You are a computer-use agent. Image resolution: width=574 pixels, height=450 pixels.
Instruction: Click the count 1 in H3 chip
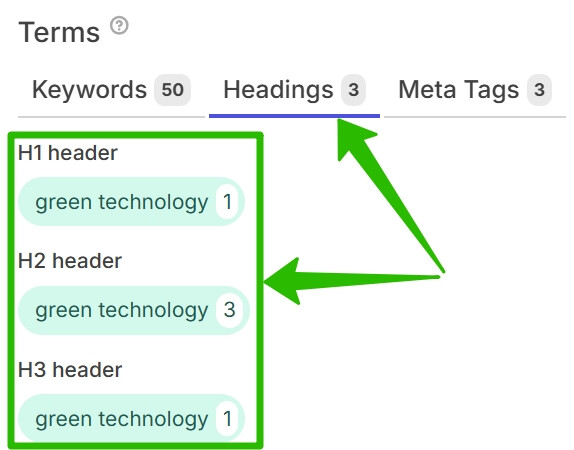click(x=227, y=419)
